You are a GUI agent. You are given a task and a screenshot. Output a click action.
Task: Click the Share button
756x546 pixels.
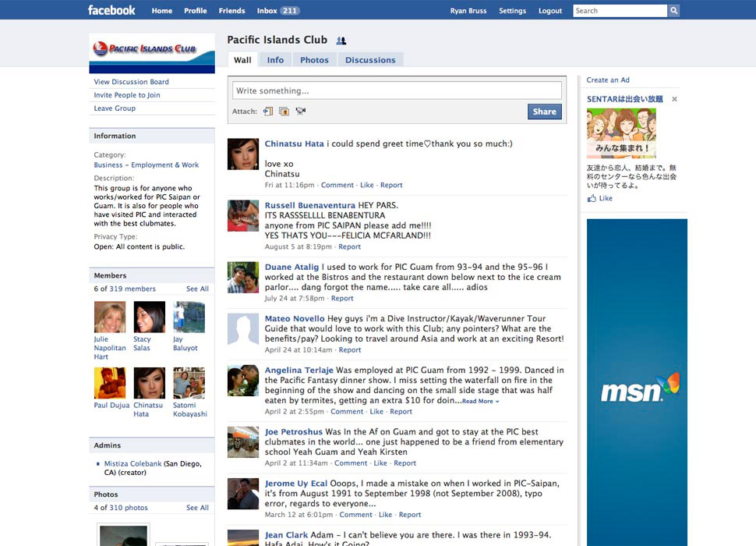click(x=544, y=112)
